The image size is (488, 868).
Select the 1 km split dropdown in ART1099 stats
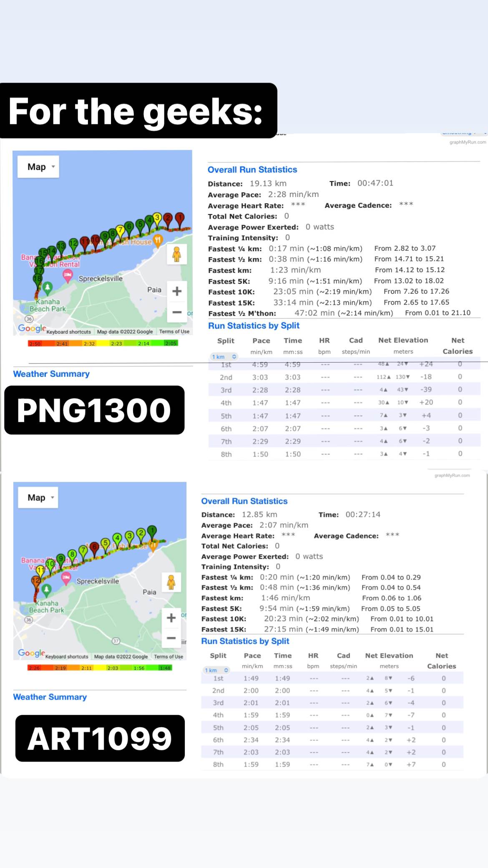[x=216, y=670]
